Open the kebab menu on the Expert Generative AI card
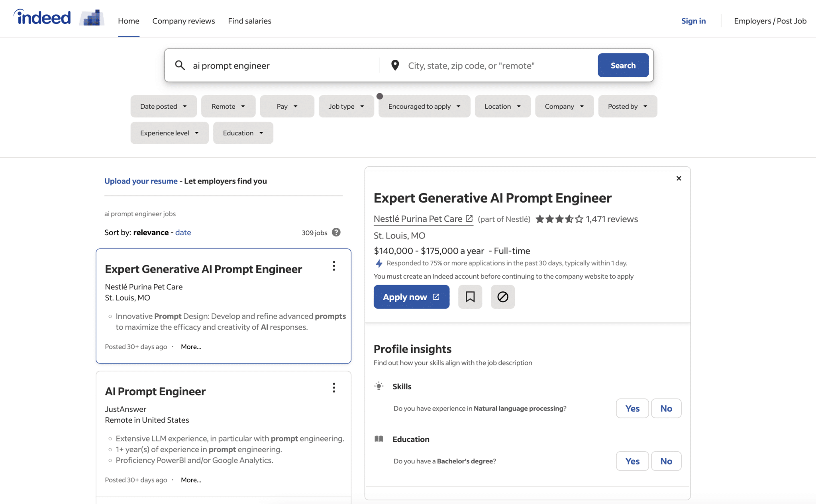Screen dimensions: 816x504 point(334,266)
